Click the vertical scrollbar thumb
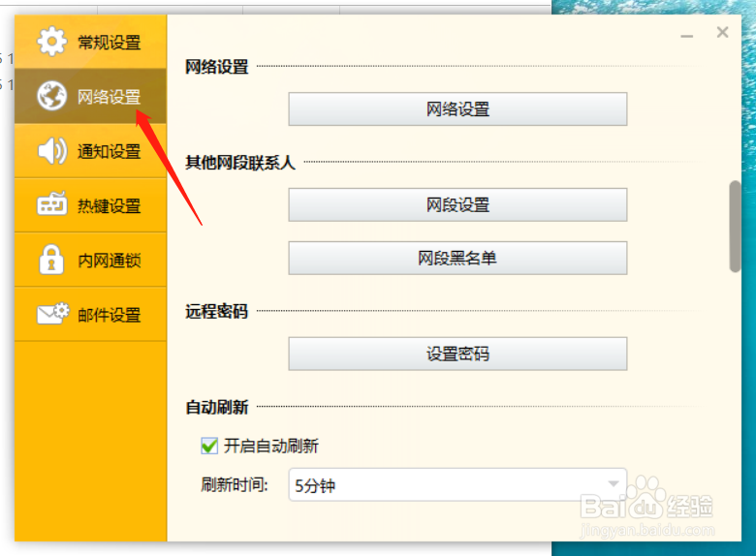756x556 pixels. 735,227
